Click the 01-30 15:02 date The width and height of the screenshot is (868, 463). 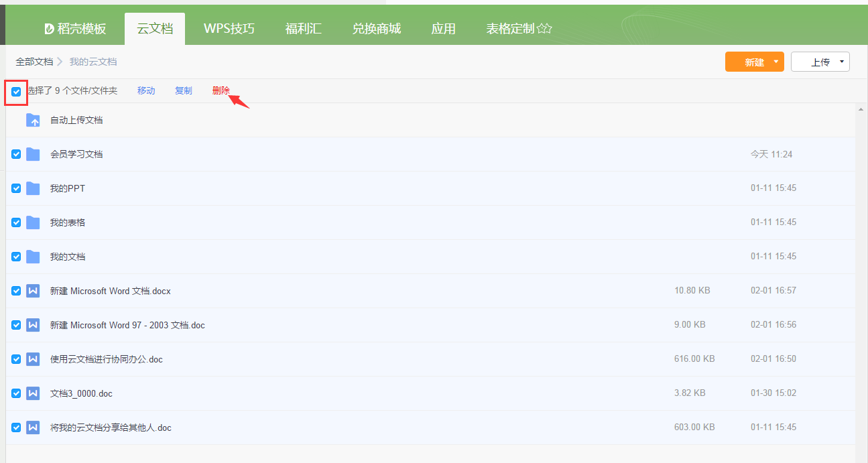[773, 393]
